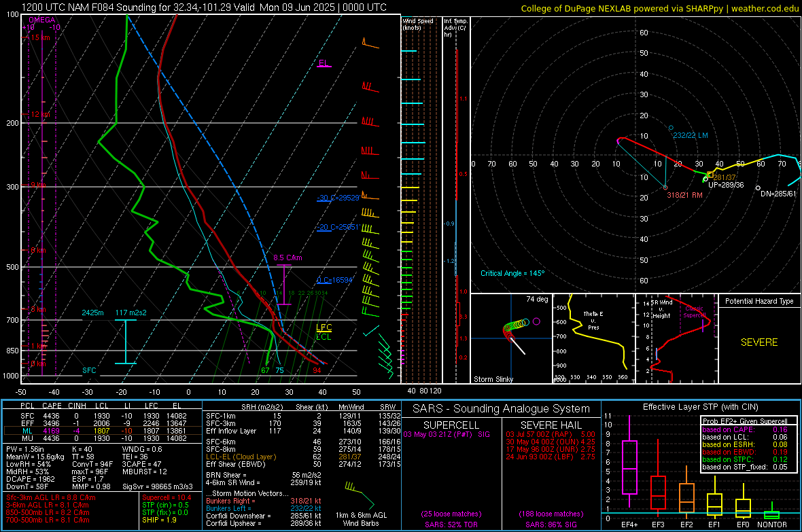Click the 03 Jul 57 00Z (RAP) hail analogue
Image resolution: width=802 pixels, height=532 pixels.
(x=551, y=434)
